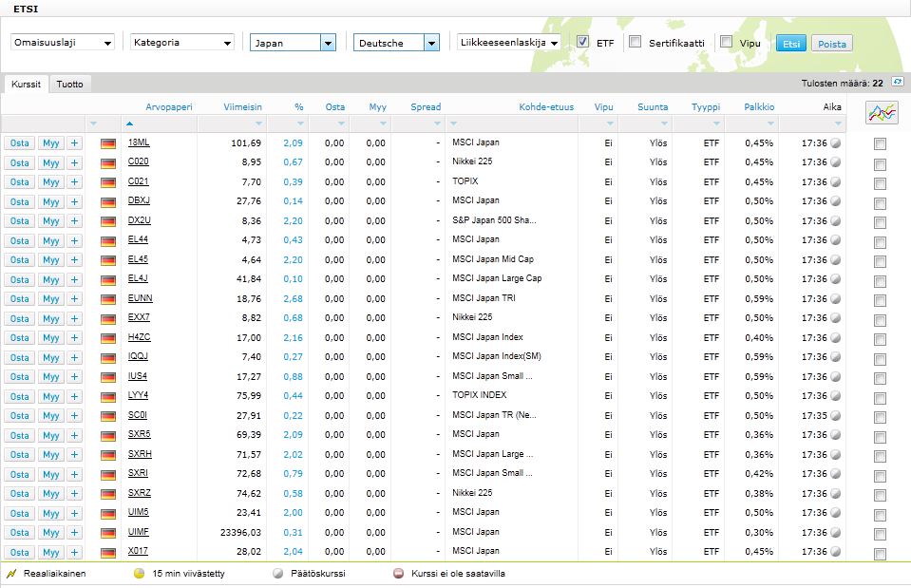This screenshot has height=588, width=911.
Task: Expand the Liikkeeseenlaskija dropdown
Action: (x=509, y=43)
